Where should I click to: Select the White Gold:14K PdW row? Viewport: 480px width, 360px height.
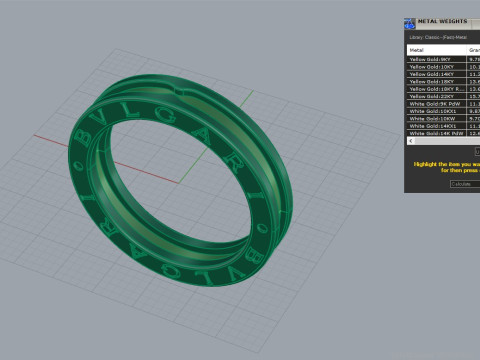pos(443,133)
